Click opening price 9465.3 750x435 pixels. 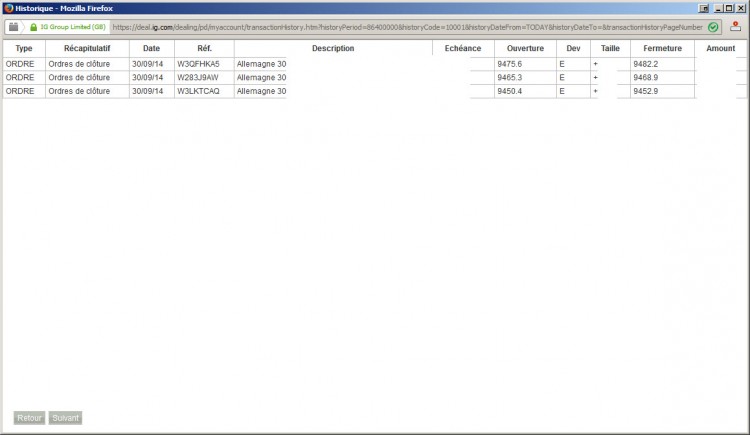tap(509, 78)
